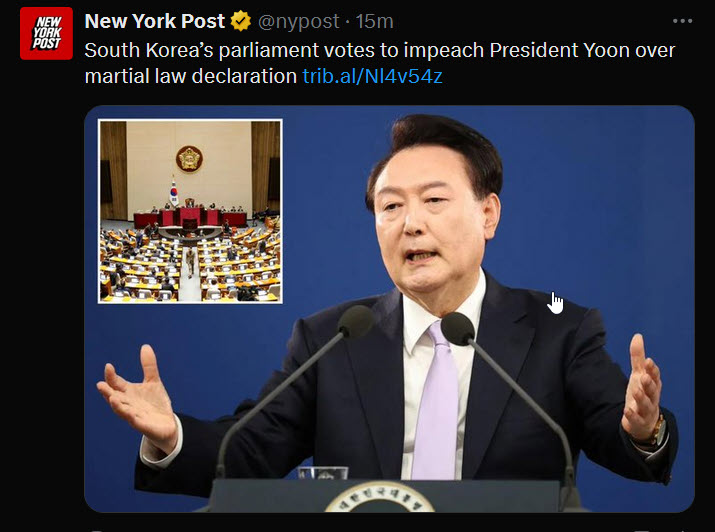Click the 15m timestamp
Image resolution: width=715 pixels, height=532 pixels.
(374, 21)
